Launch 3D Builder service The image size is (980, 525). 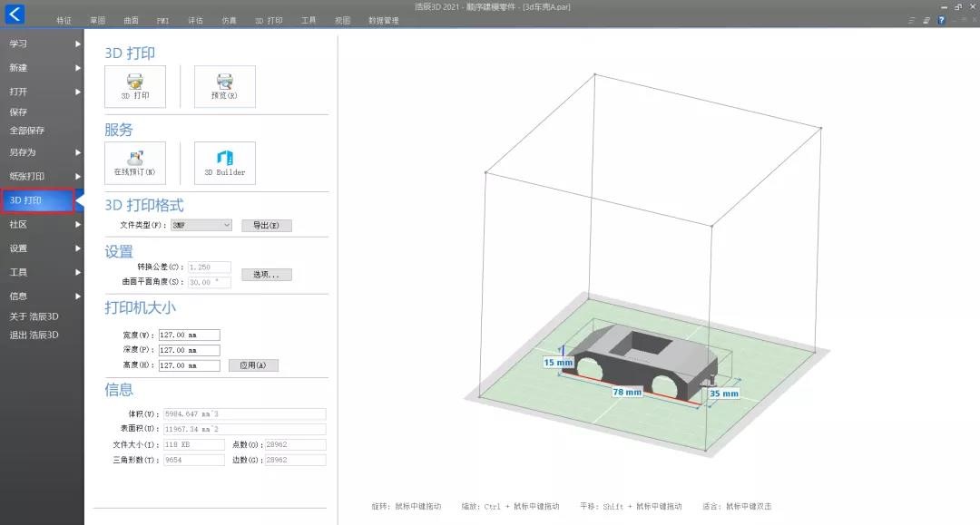224,163
